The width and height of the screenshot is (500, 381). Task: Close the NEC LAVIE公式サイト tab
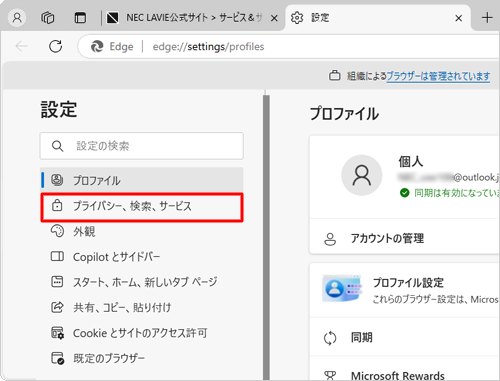click(x=274, y=18)
